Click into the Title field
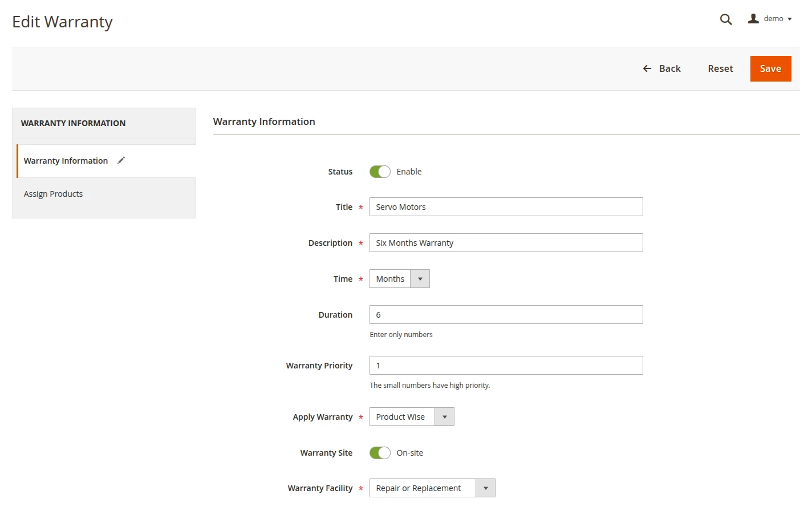The width and height of the screenshot is (812, 519). (x=506, y=207)
